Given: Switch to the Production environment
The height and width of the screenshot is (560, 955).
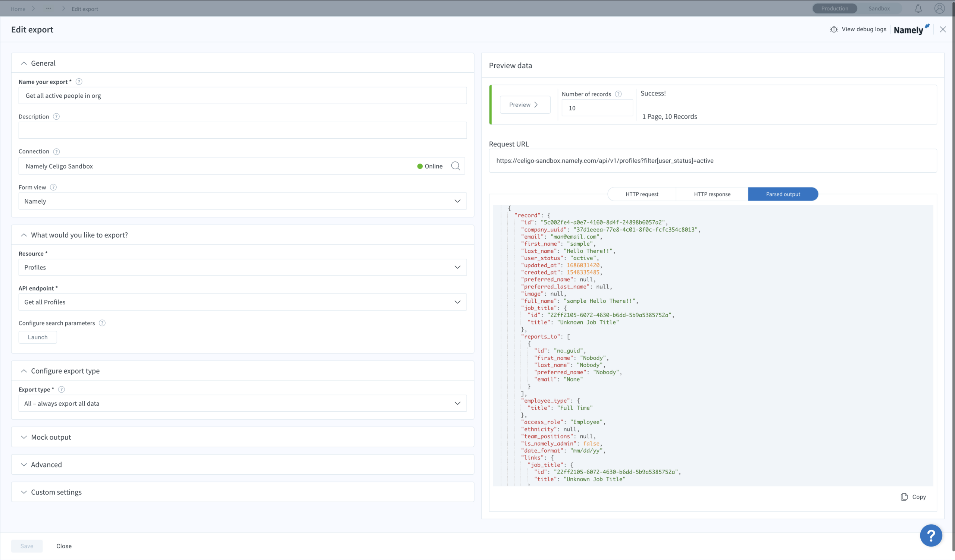Looking at the screenshot, I should click(835, 8).
